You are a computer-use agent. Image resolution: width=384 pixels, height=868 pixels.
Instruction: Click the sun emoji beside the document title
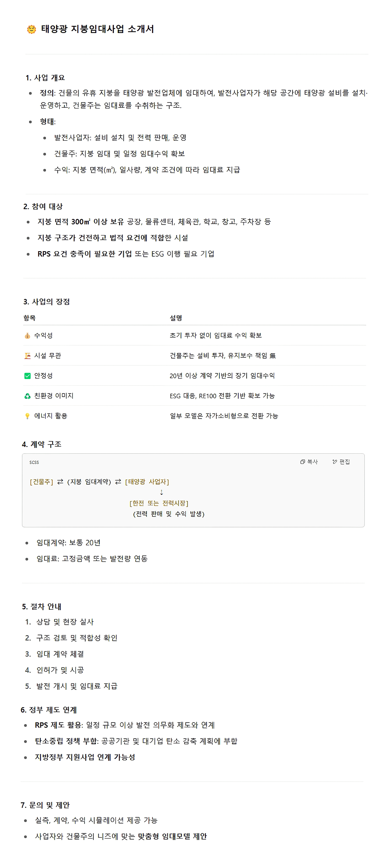point(31,29)
